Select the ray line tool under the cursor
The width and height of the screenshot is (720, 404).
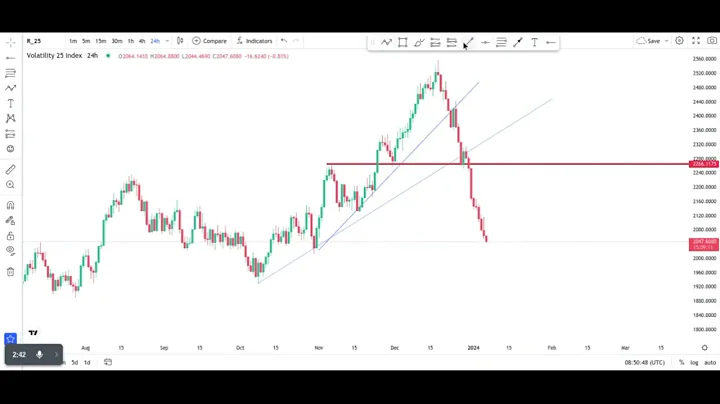pos(468,43)
